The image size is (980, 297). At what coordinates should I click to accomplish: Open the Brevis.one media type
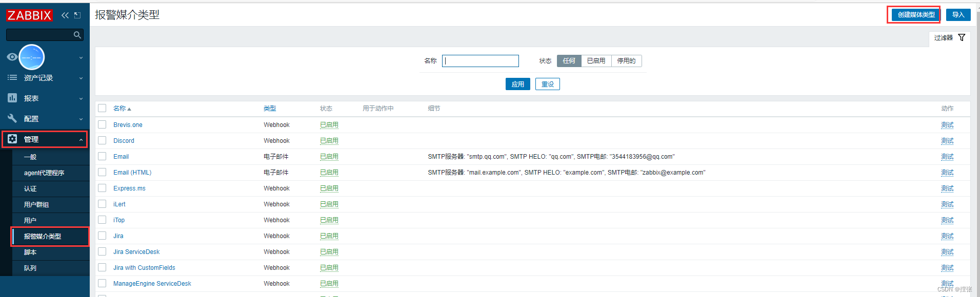point(128,125)
